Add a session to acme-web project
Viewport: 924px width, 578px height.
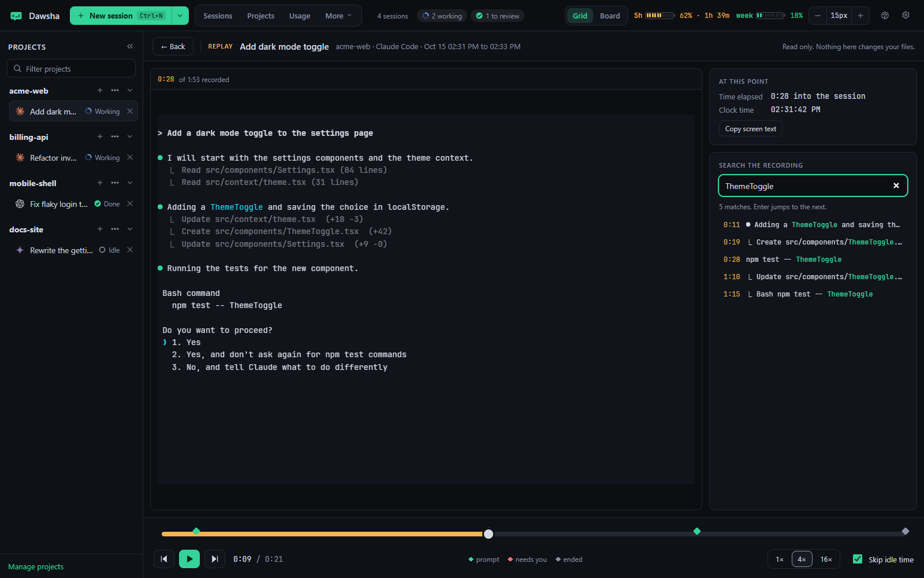coord(100,90)
